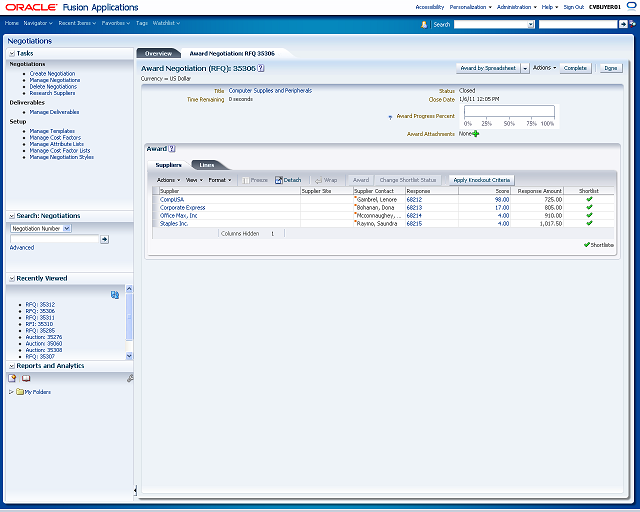Click the Award by Spreadsheet button

click(x=488, y=68)
